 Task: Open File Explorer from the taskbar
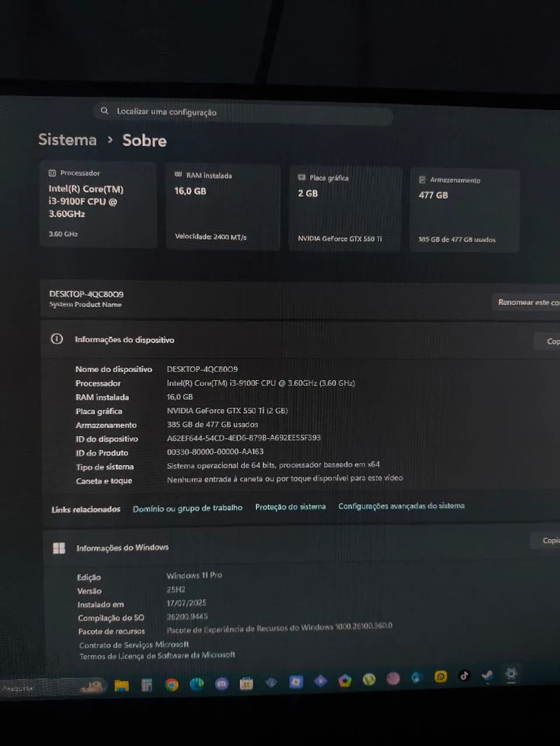pos(121,685)
